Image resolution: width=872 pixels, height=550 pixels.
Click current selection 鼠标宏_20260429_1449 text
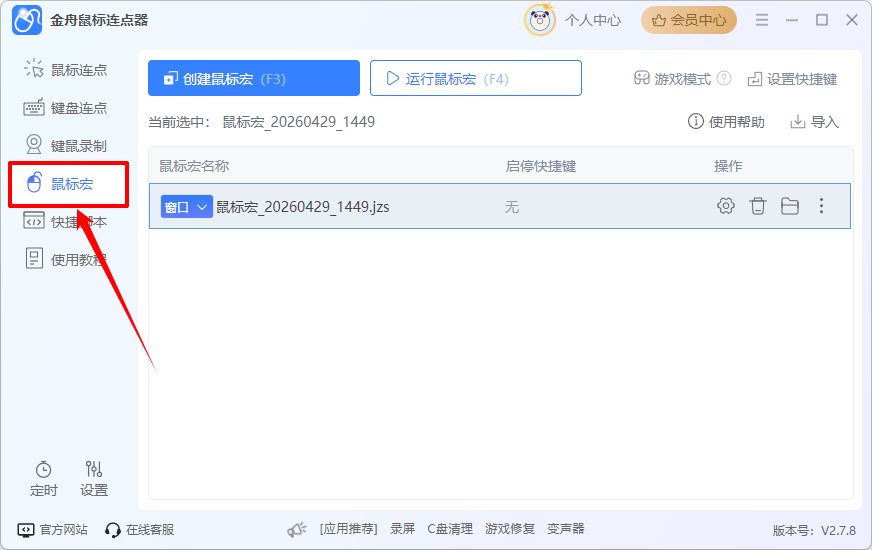[x=299, y=122]
